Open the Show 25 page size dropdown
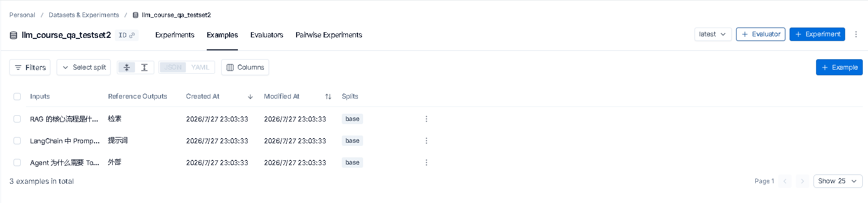The width and height of the screenshot is (868, 203). 838,181
